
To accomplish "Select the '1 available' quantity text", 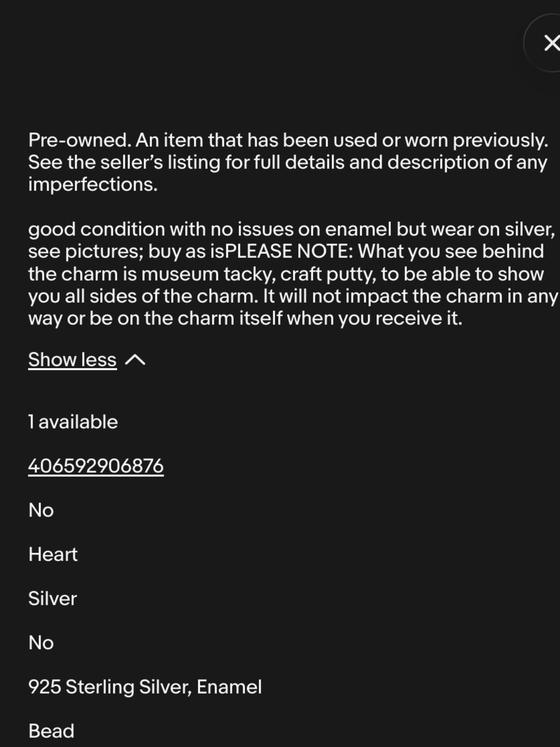I will point(73,421).
